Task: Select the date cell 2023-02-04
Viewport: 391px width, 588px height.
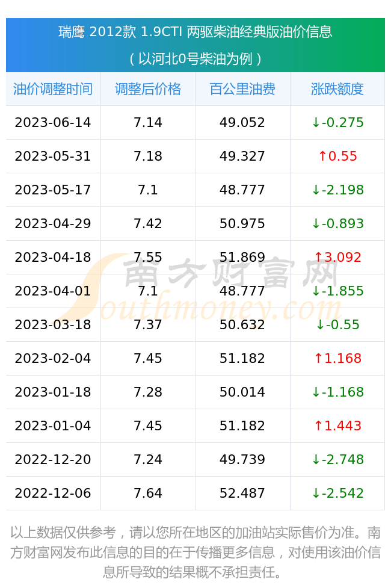Action: [53, 359]
